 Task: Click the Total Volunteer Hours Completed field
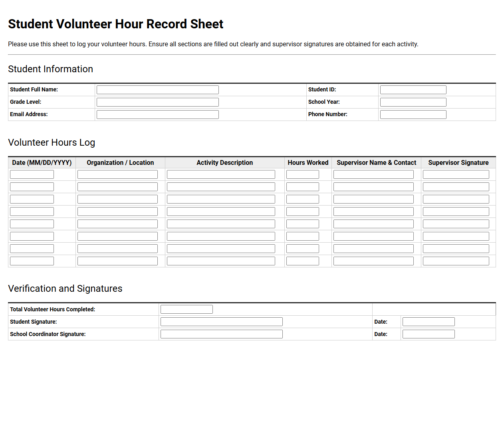click(x=187, y=309)
